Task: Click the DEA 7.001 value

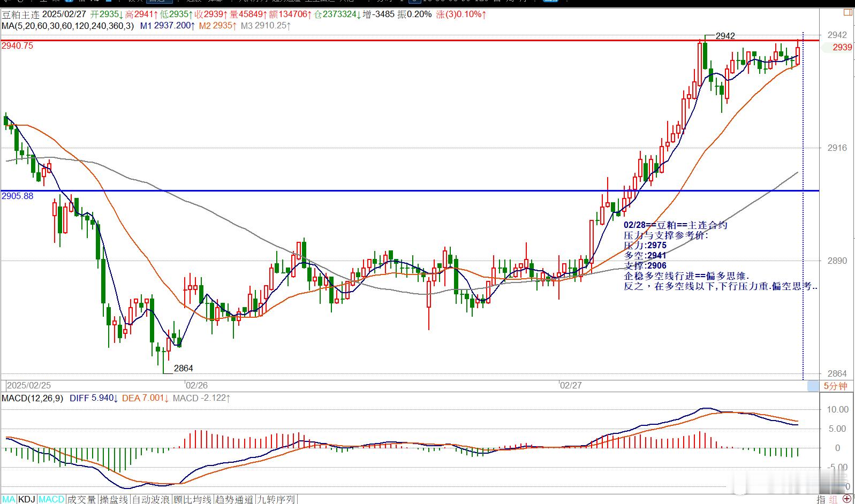Action: [146, 398]
